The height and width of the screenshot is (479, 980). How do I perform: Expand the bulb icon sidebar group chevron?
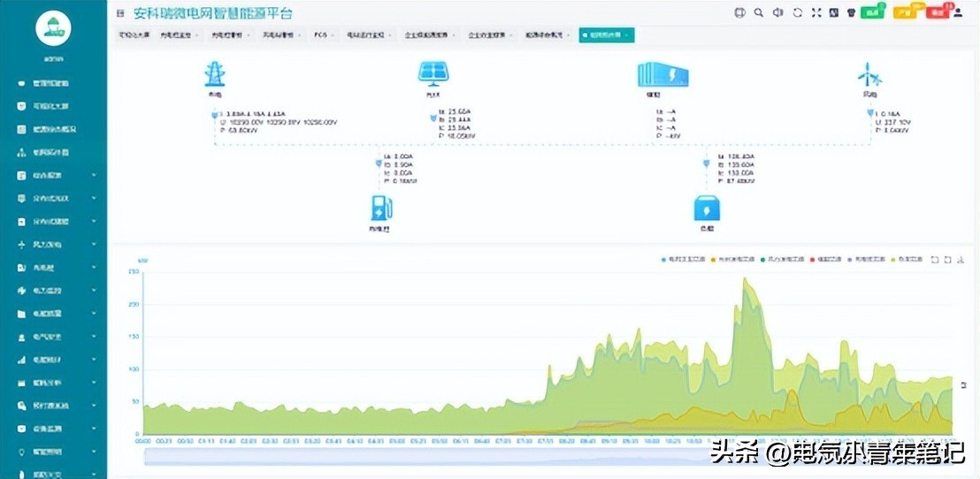pyautogui.click(x=94, y=452)
